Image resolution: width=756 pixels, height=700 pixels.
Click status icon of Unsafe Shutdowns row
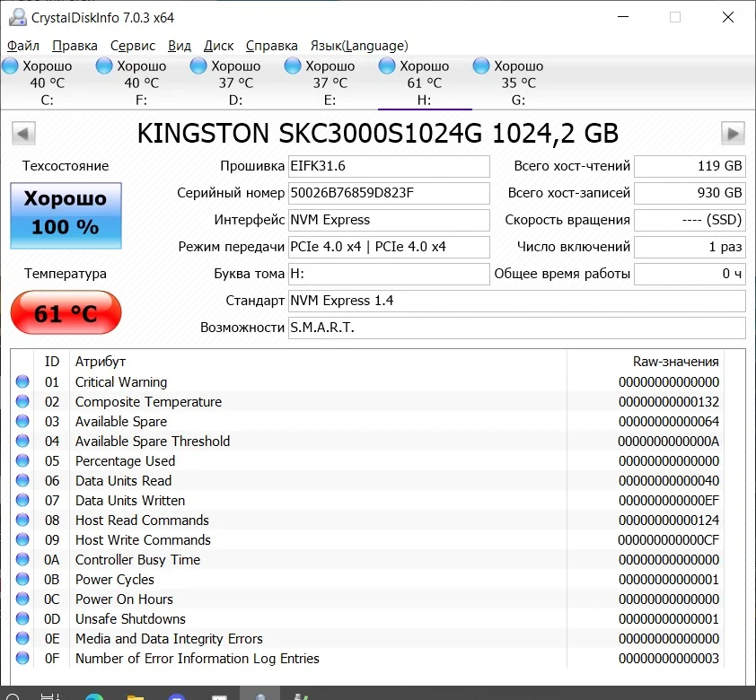click(22, 618)
